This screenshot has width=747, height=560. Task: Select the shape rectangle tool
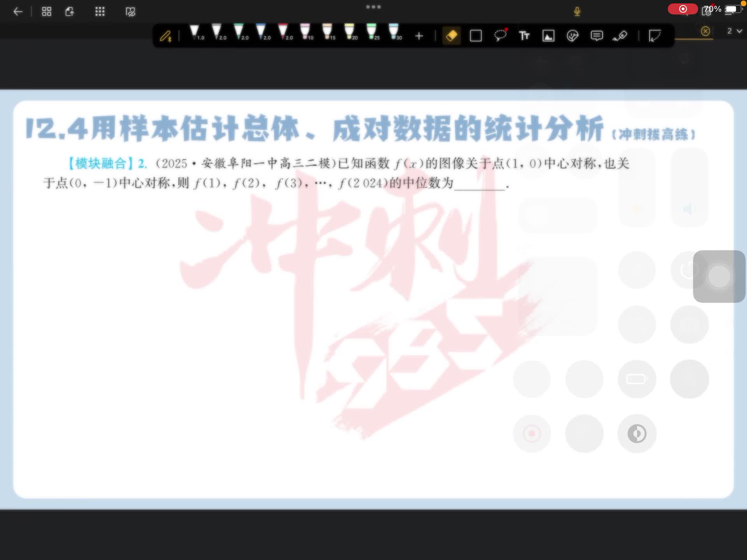coord(475,36)
